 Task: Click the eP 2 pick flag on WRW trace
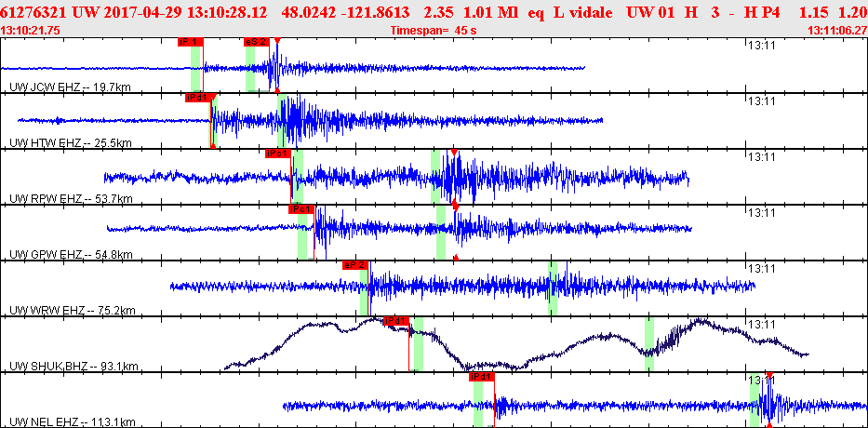point(354,265)
